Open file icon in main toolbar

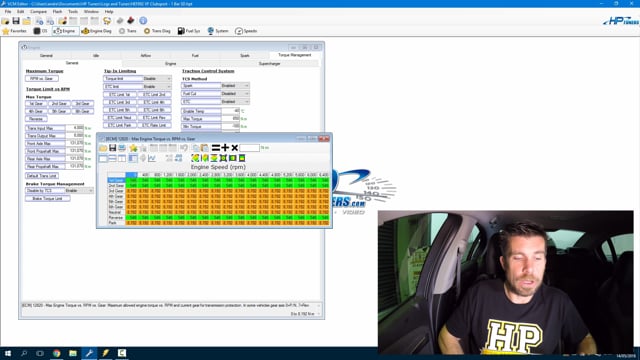5,21
